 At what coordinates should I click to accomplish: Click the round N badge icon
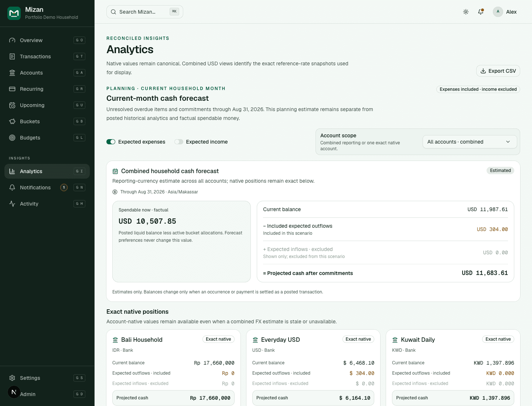point(14,392)
